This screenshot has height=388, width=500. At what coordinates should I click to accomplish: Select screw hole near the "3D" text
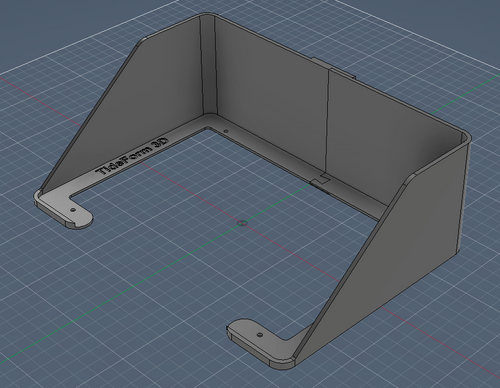(x=226, y=131)
